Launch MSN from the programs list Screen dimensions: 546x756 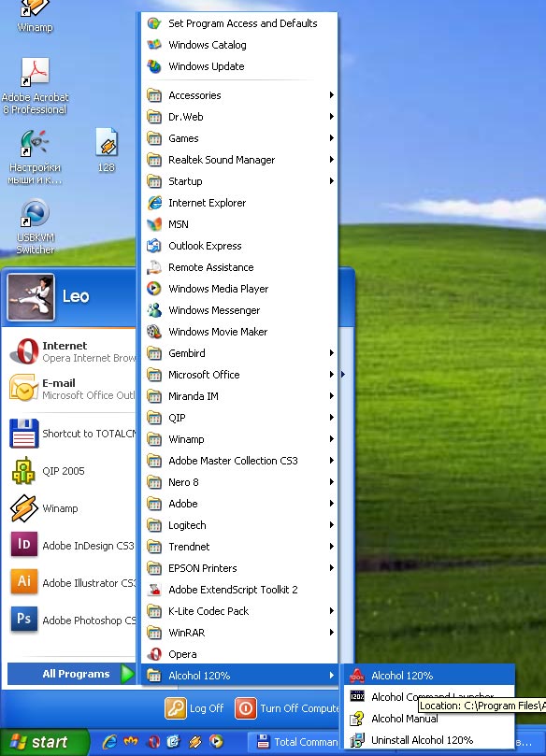(x=239, y=224)
